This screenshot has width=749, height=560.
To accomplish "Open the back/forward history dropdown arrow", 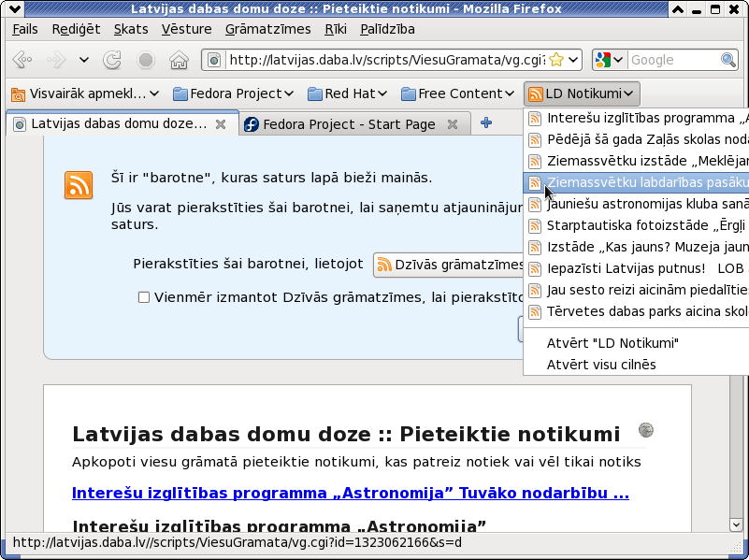I will pos(84,60).
